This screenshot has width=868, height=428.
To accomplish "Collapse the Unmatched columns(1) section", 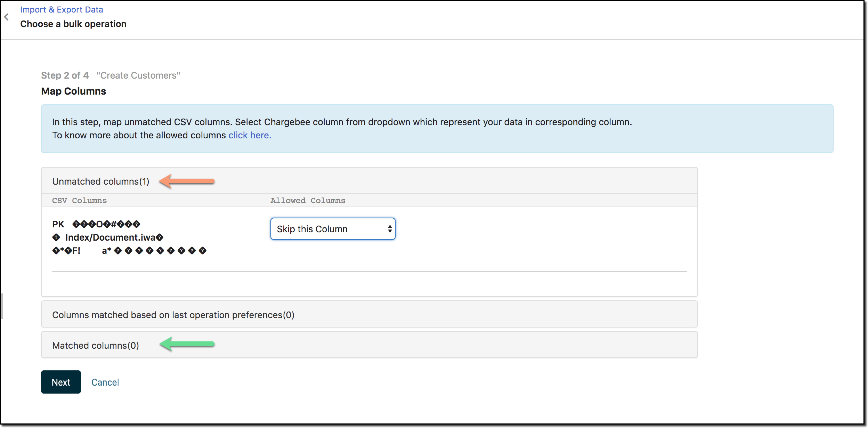I will click(x=100, y=181).
